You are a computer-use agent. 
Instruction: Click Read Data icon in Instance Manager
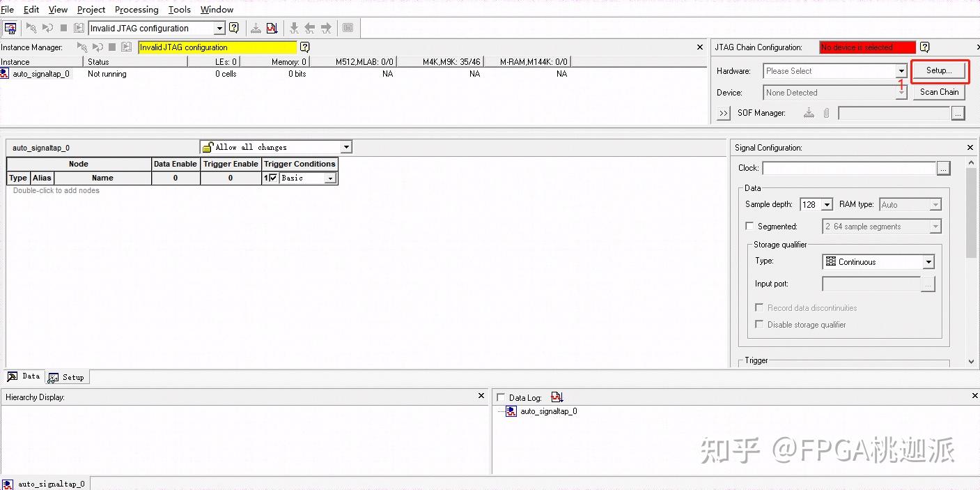click(126, 47)
